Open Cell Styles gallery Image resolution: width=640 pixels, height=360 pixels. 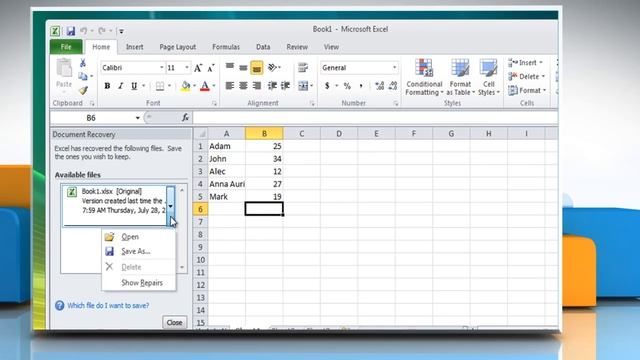489,78
